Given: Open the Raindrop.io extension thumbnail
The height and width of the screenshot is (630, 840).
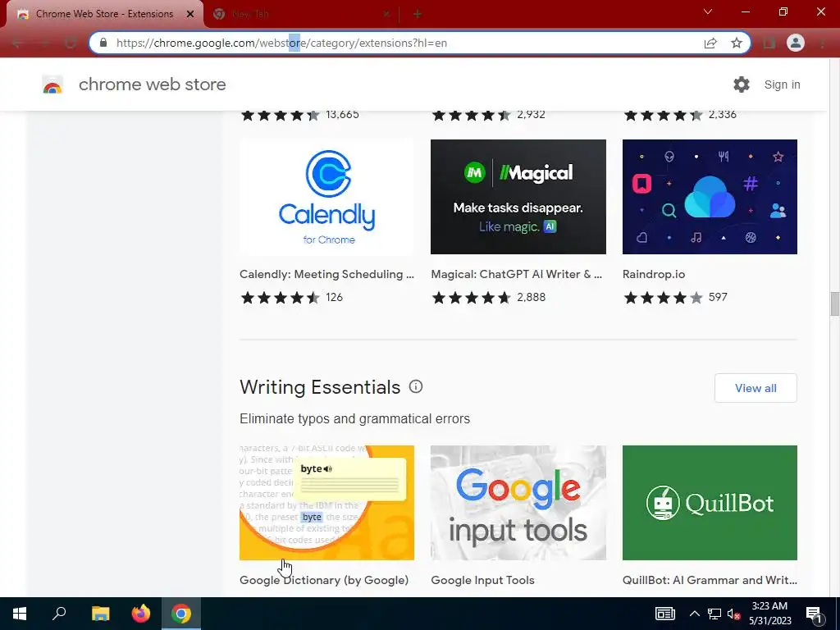Looking at the screenshot, I should [x=710, y=197].
